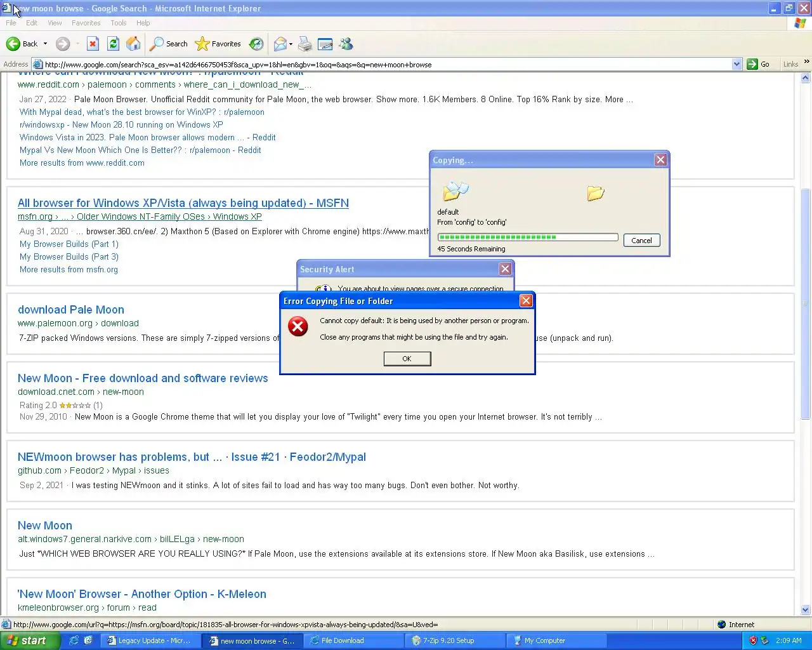
Task: Open the Start menu
Action: point(30,640)
